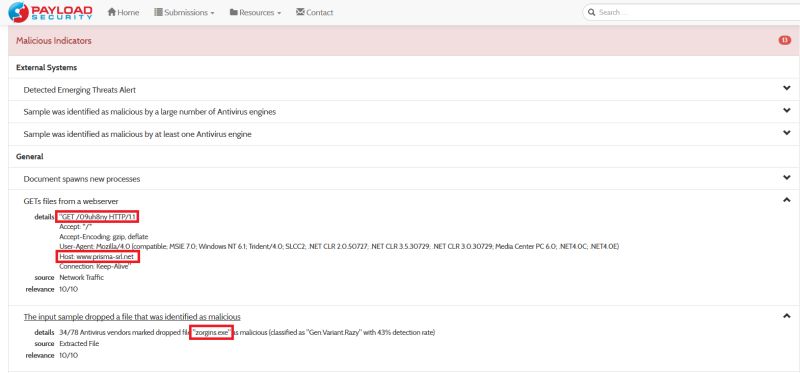Open Detected Emerging Threats Alert row
The image size is (800, 373).
[x=404, y=90]
